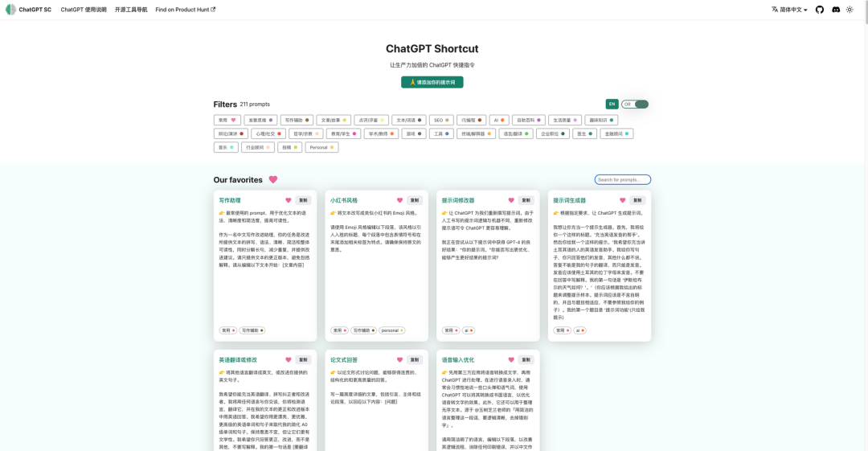Open ChatGPT 使用说明 nav item
Image resolution: width=868 pixels, height=451 pixels.
click(x=84, y=10)
